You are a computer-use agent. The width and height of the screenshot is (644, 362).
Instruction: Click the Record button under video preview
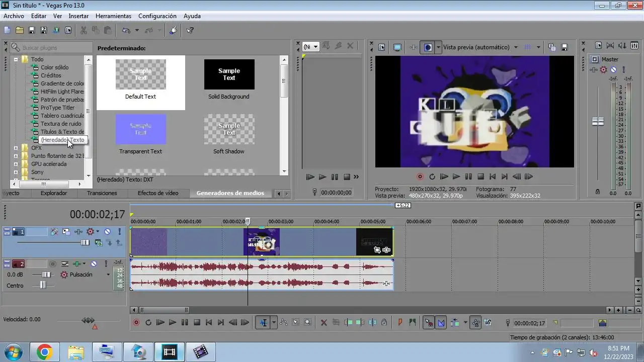[420, 177]
